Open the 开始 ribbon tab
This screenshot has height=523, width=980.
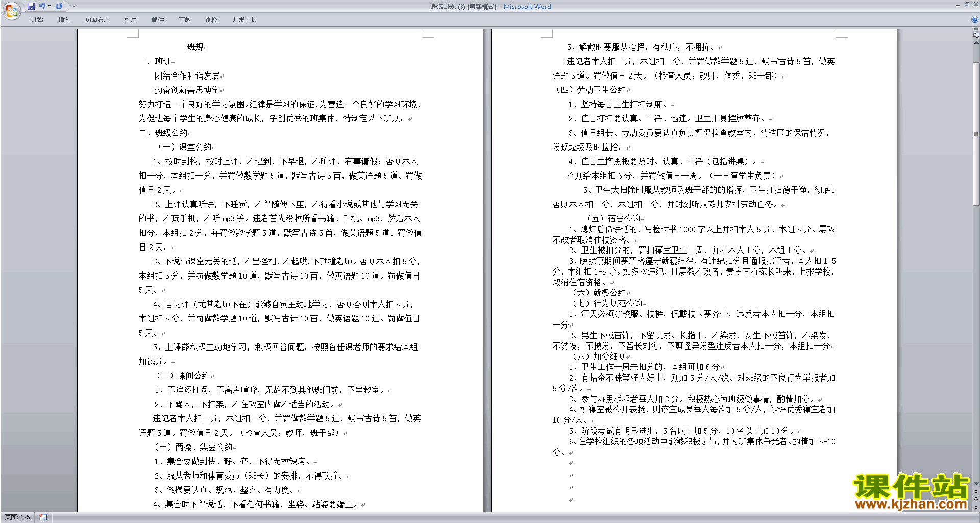pos(37,20)
